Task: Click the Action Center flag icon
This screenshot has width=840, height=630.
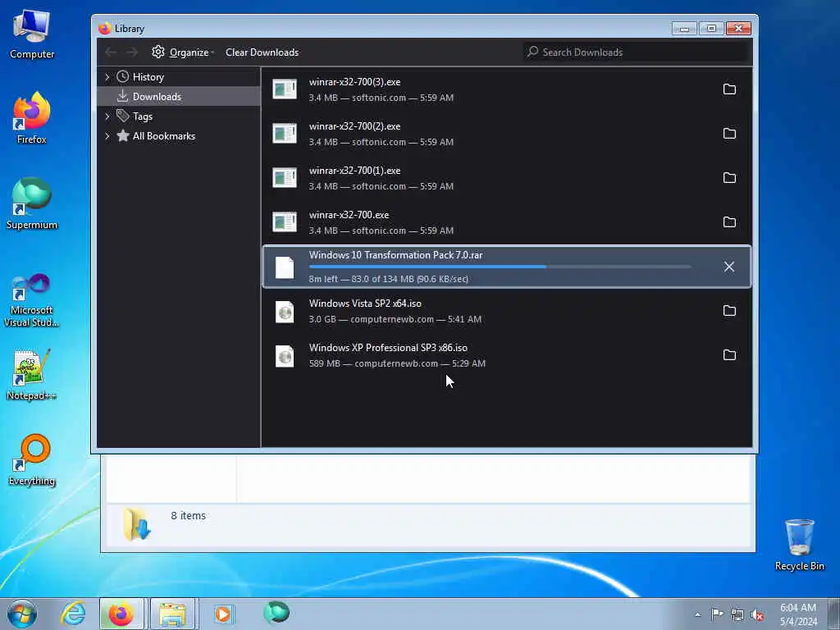Action: (717, 614)
